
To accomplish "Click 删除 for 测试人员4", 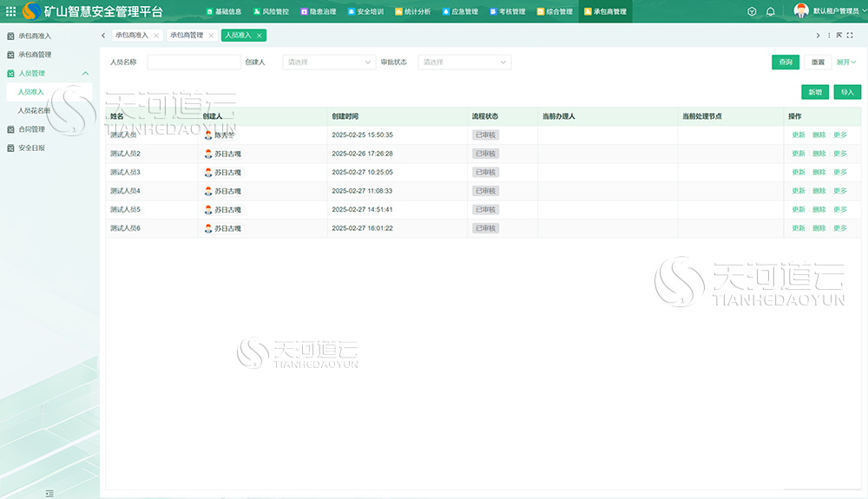I will 819,191.
